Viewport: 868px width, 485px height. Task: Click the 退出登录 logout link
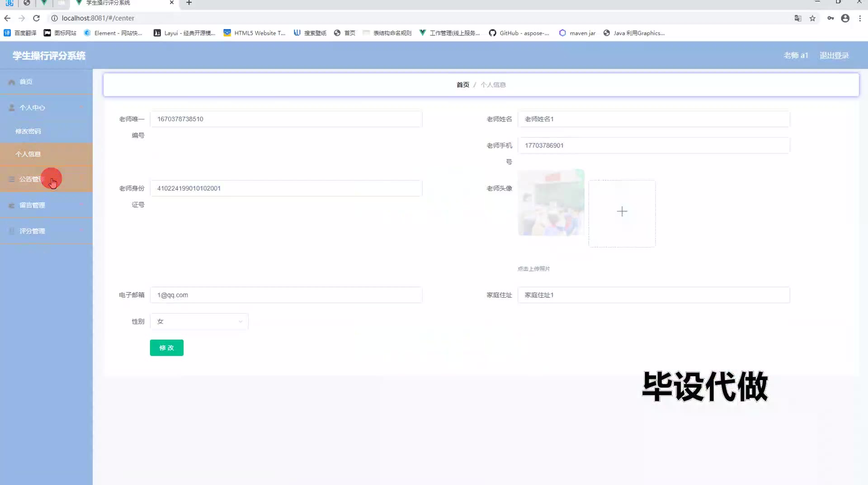point(834,55)
